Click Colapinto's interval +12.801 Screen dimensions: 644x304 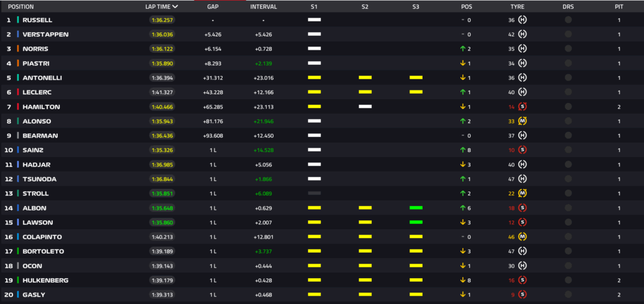pos(264,237)
